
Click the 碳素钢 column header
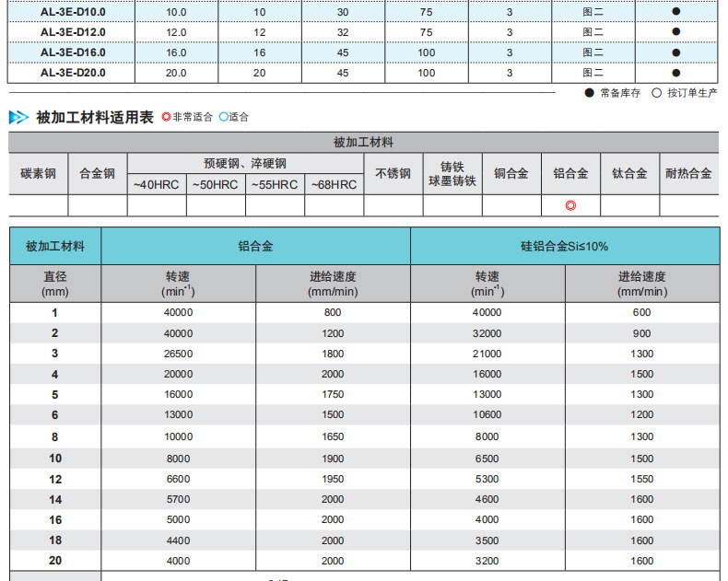pos(38,173)
